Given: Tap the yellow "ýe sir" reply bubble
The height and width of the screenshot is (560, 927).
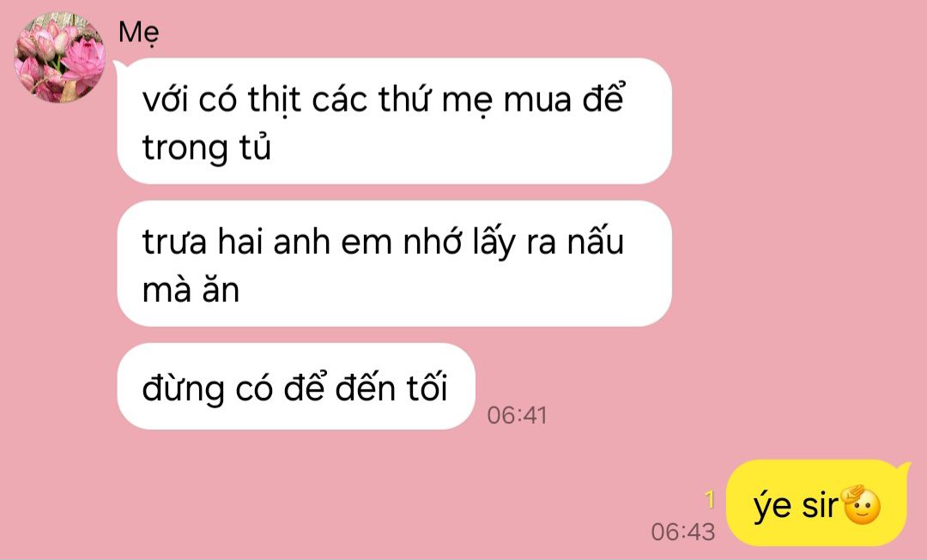Looking at the screenshot, I should 816,503.
